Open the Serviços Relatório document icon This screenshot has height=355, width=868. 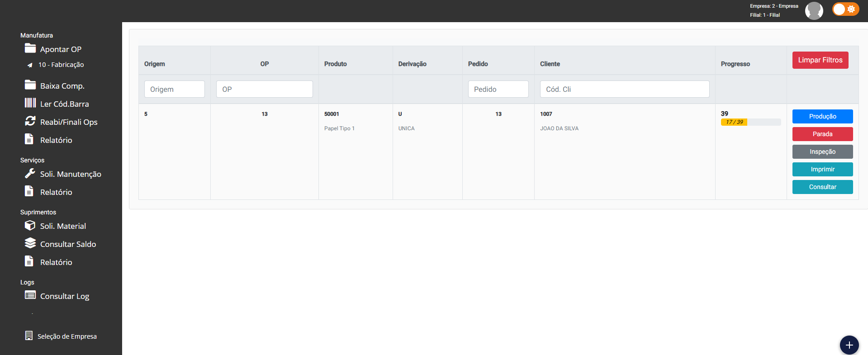(29, 191)
